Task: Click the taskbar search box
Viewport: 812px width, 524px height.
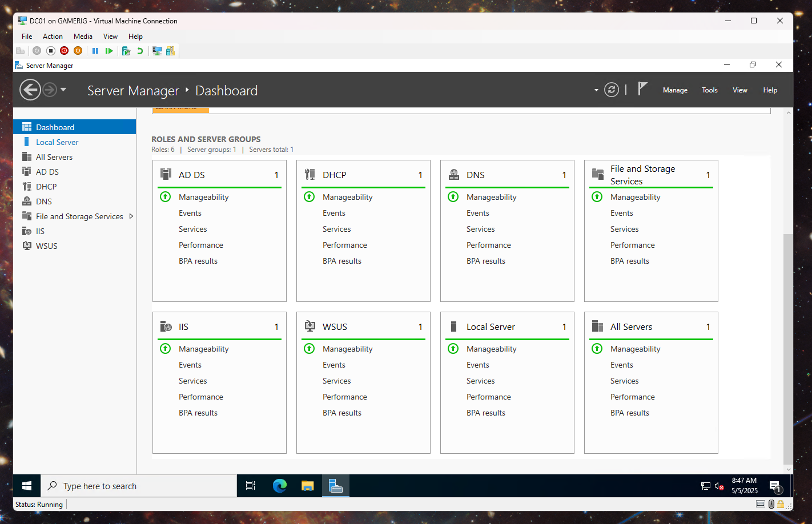Action: pos(139,486)
